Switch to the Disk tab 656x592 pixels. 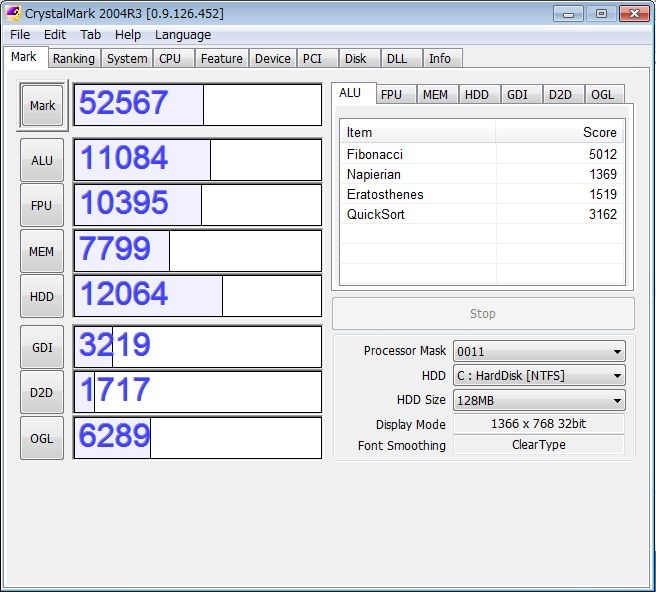(359, 59)
